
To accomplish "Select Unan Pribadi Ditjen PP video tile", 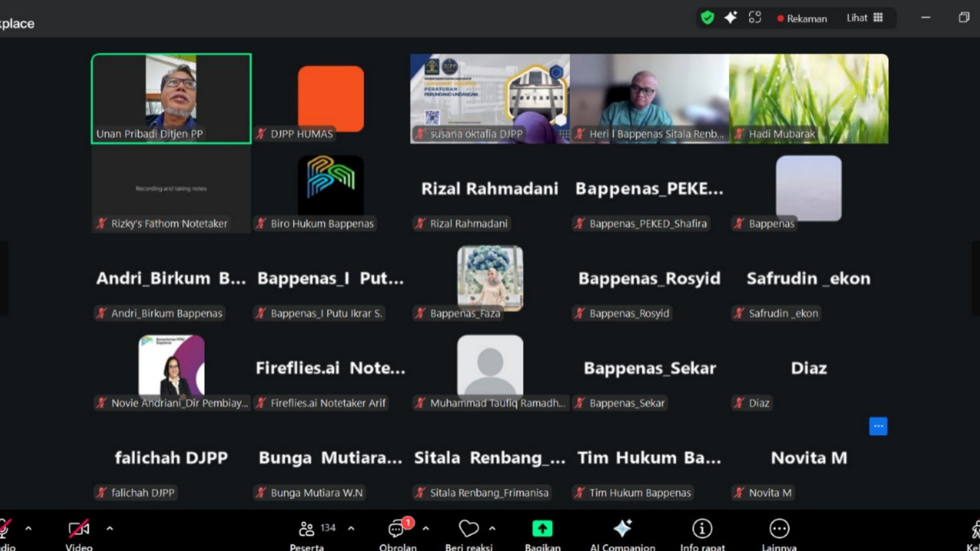I will point(171,98).
